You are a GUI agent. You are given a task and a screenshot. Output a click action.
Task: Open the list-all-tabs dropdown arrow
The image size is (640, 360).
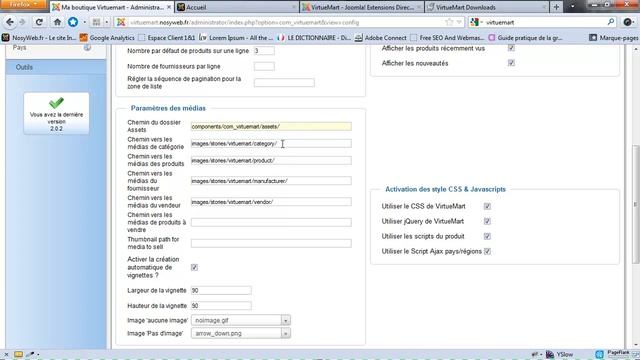click(573, 7)
